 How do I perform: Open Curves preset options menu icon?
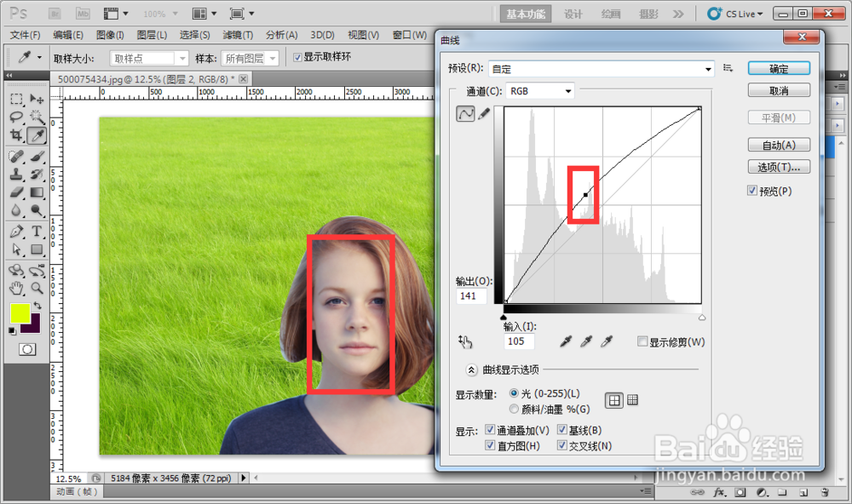click(x=728, y=68)
